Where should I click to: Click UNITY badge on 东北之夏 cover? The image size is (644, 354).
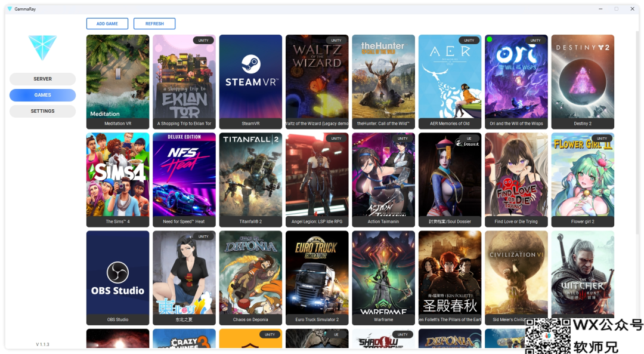(203, 236)
